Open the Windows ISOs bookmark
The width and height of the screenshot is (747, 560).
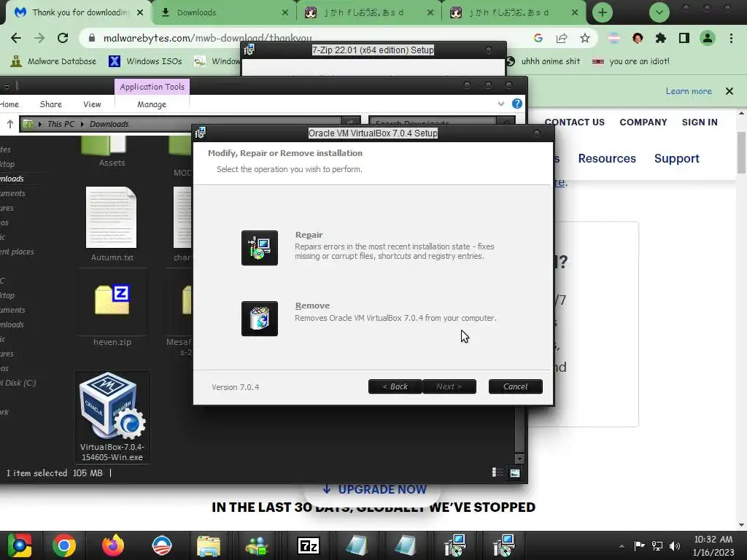[146, 61]
